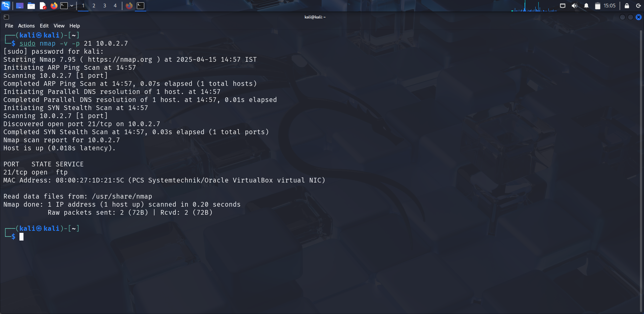Click the terminal window menu icon in titlebar
The image size is (644, 314).
click(x=6, y=17)
